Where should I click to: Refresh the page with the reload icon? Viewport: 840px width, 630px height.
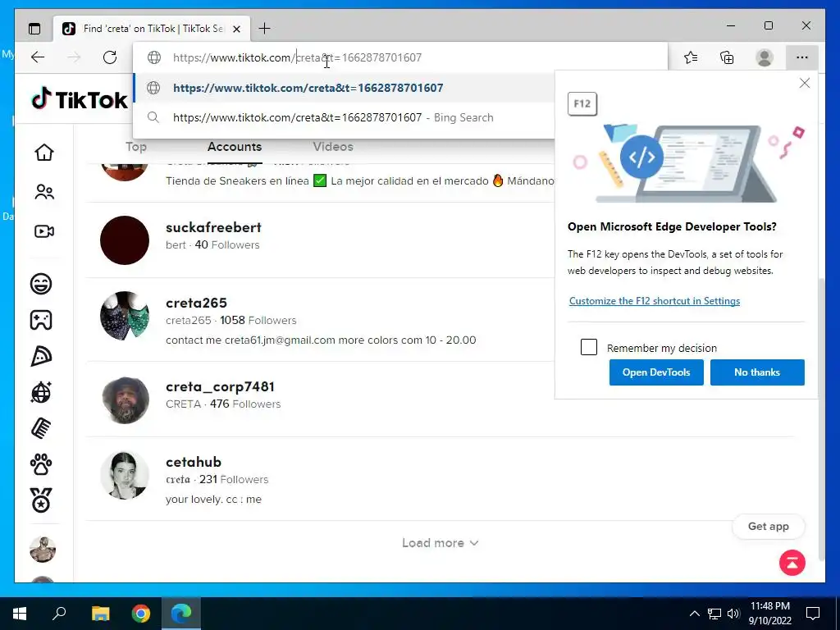tap(110, 57)
